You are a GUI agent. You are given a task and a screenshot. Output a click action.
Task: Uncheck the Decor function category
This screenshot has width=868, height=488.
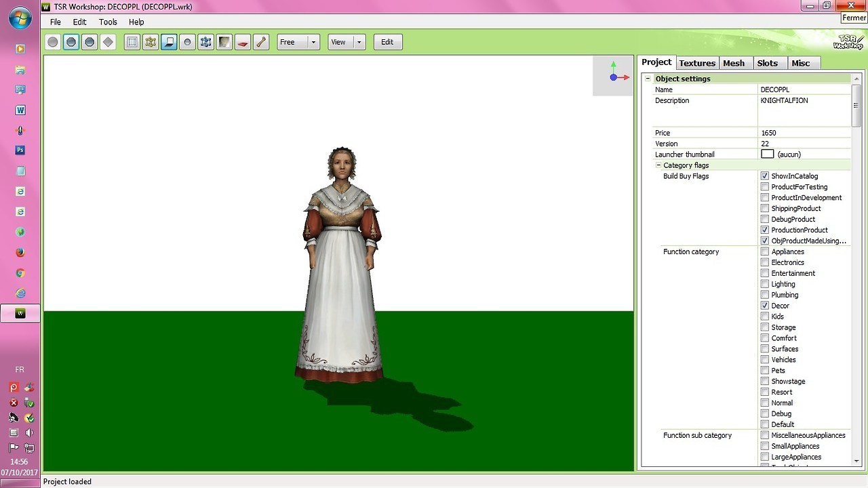(x=765, y=306)
